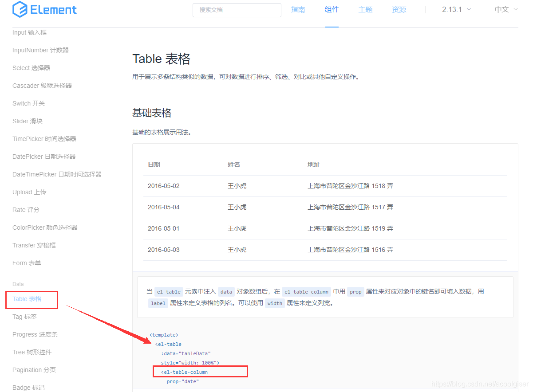Viewport: 533px width, 392px height.
Task: Click the date cell 2016-05-01
Action: 164,228
